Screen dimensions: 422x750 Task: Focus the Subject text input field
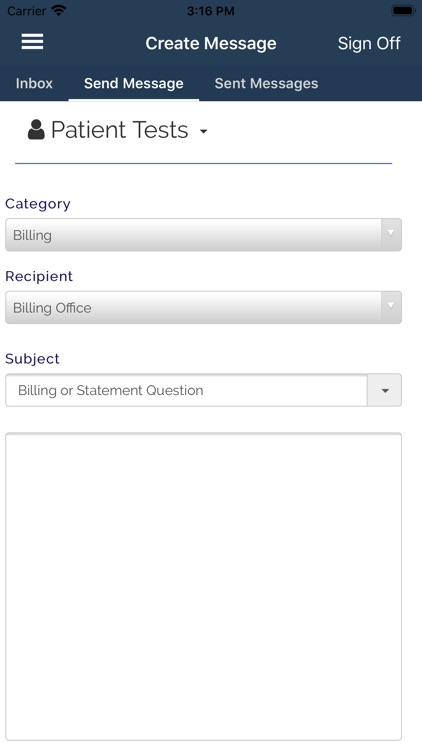coord(186,390)
